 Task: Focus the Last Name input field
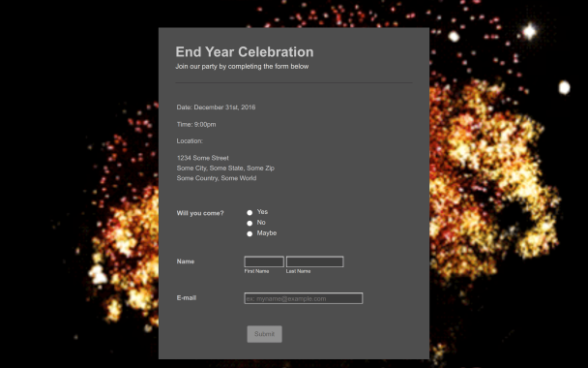click(x=315, y=261)
